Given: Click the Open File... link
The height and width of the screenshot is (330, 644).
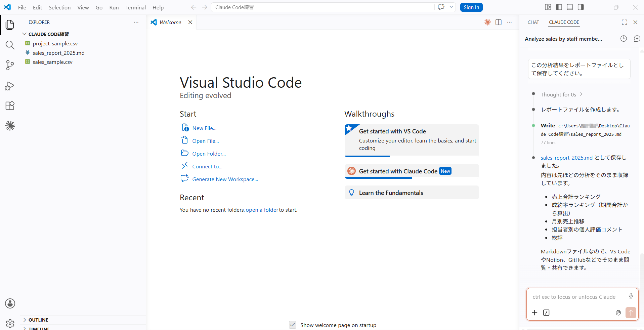Looking at the screenshot, I should (x=206, y=141).
